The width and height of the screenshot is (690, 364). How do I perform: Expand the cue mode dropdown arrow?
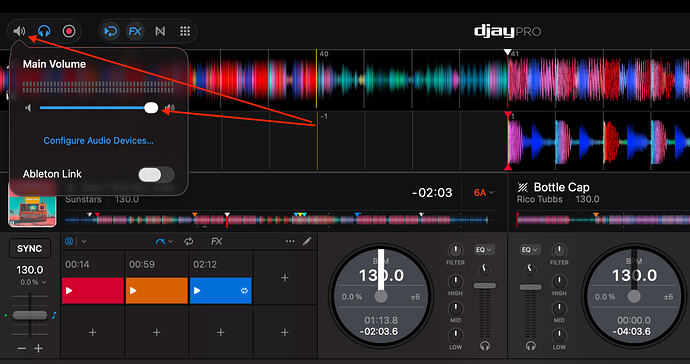pyautogui.click(x=84, y=242)
